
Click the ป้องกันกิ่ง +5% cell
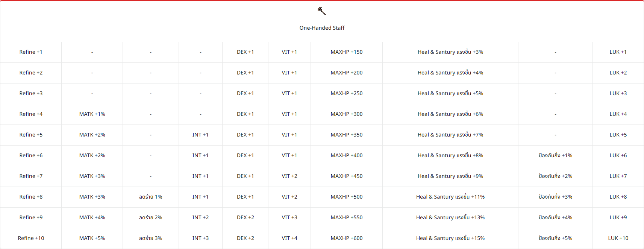tap(555, 238)
